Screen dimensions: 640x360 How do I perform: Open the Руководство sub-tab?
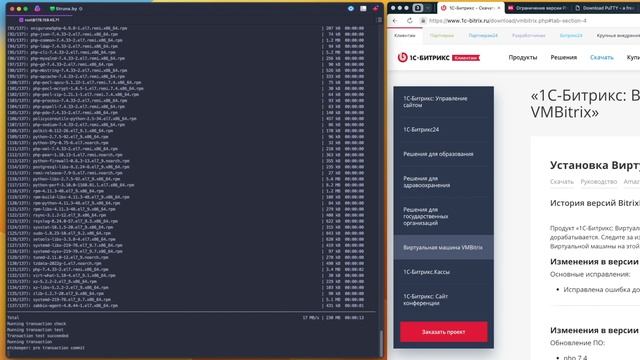point(599,182)
